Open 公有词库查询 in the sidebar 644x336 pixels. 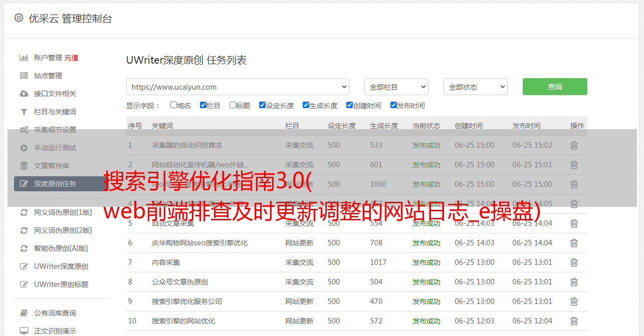[55, 313]
